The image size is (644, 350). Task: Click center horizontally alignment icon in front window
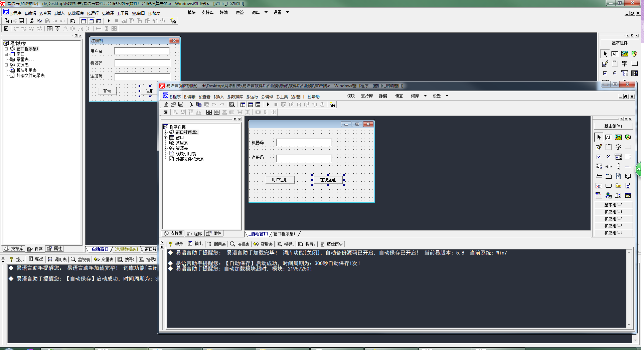(x=209, y=112)
